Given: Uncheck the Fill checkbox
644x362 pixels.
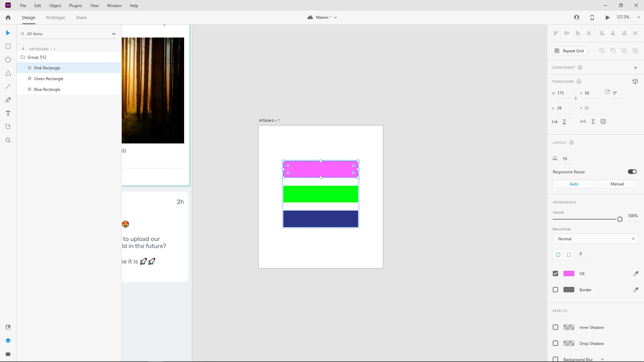Looking at the screenshot, I should click(x=555, y=274).
